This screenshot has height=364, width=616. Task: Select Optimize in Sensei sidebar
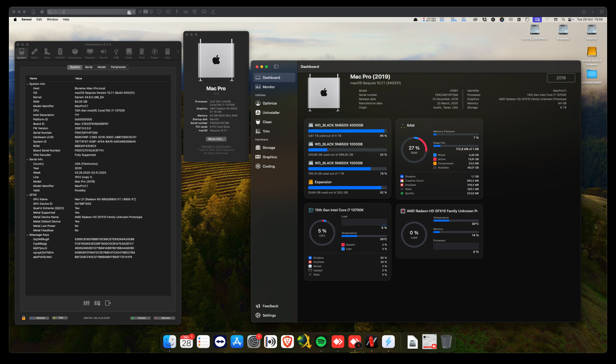click(x=269, y=103)
